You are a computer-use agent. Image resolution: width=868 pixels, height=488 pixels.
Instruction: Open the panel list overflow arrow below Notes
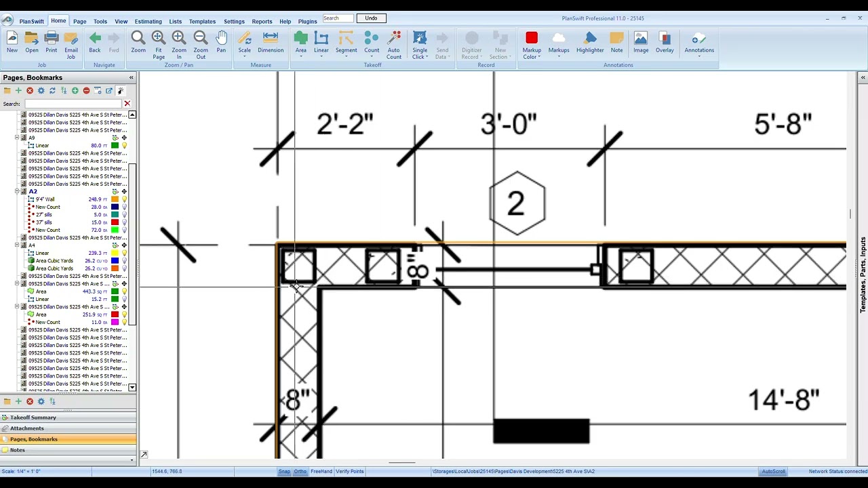[x=132, y=460]
